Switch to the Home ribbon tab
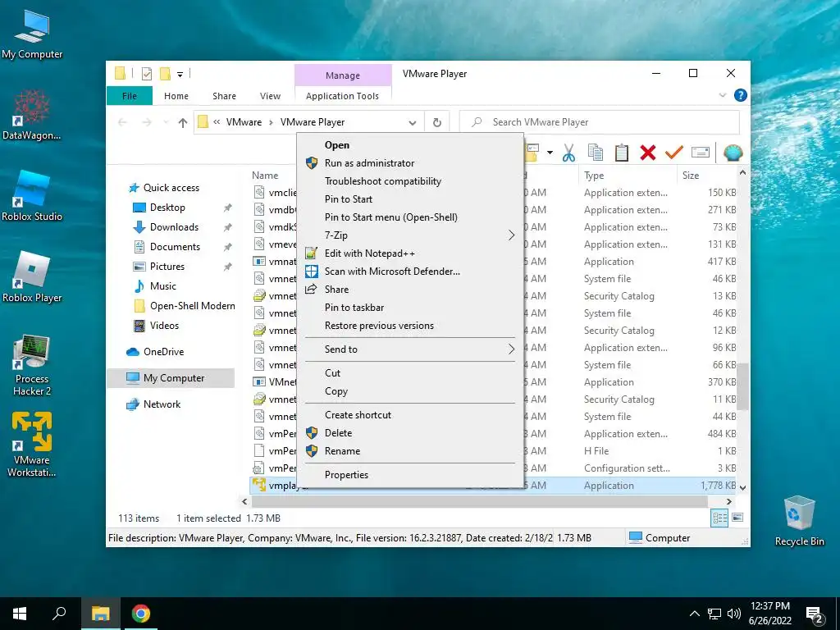Image resolution: width=840 pixels, height=630 pixels. (176, 96)
